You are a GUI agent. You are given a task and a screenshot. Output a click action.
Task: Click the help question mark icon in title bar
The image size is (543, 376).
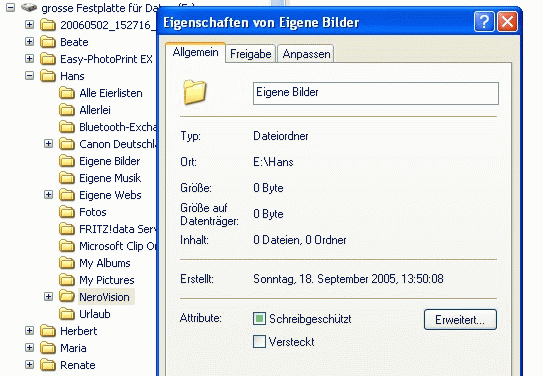click(484, 22)
